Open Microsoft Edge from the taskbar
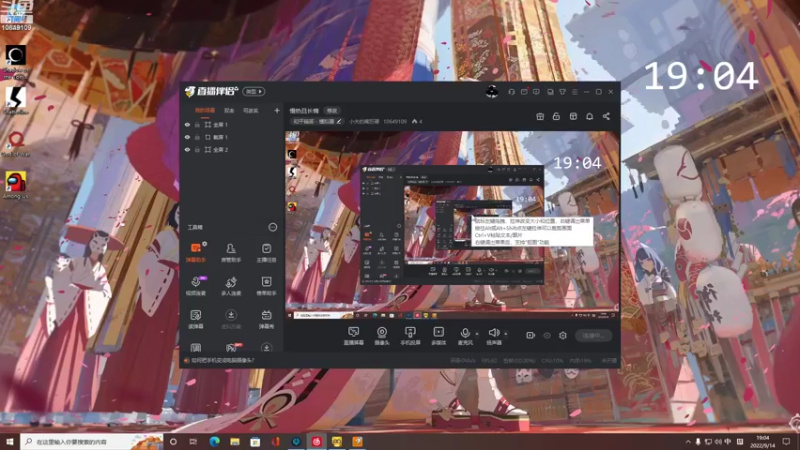This screenshot has height=450, width=800. 214,441
